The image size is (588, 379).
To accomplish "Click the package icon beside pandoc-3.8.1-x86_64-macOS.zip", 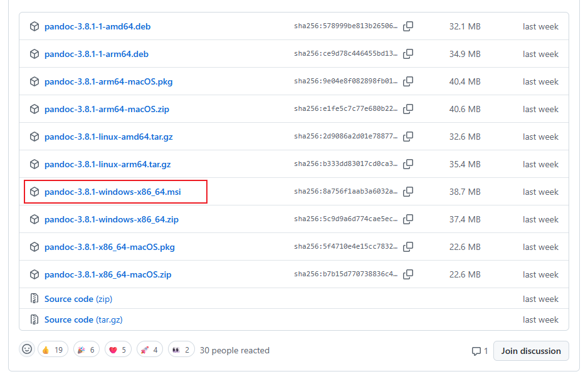I will tap(34, 274).
